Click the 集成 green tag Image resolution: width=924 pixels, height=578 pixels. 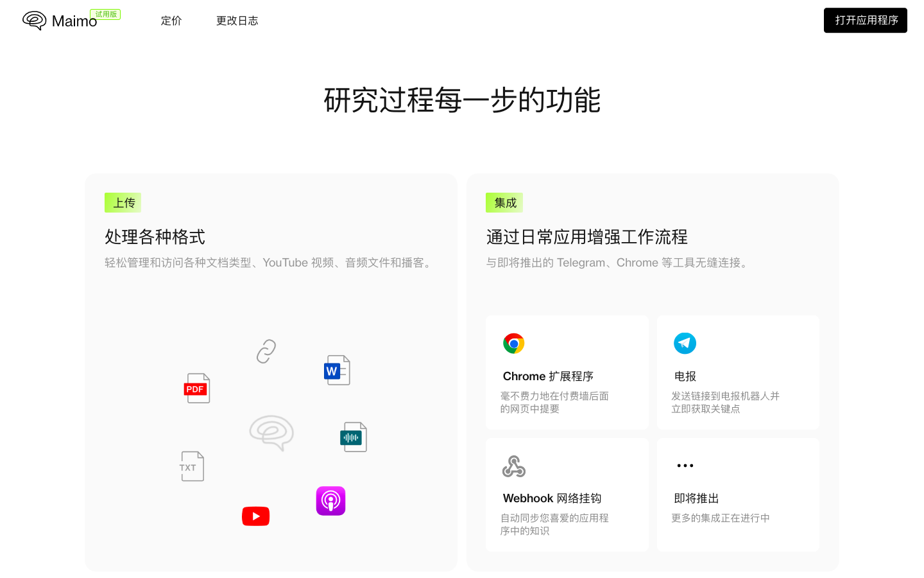point(504,203)
